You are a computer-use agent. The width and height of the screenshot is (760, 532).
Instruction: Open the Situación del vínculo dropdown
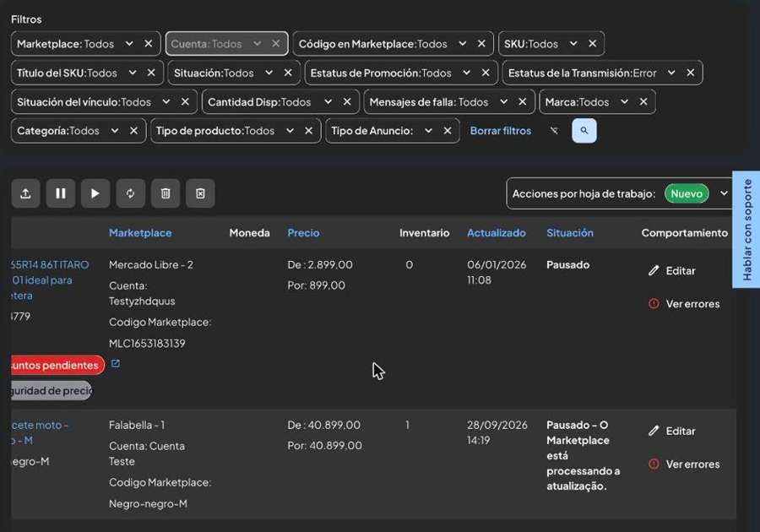click(166, 101)
